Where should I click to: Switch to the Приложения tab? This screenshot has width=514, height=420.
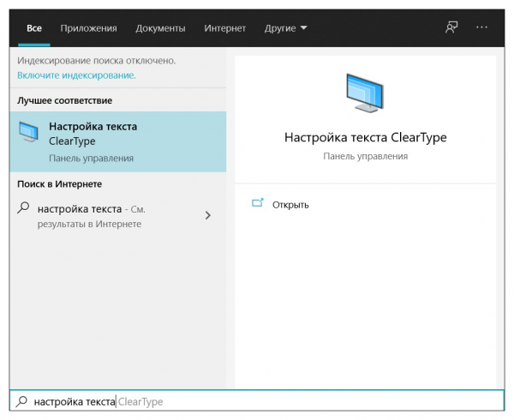(88, 28)
